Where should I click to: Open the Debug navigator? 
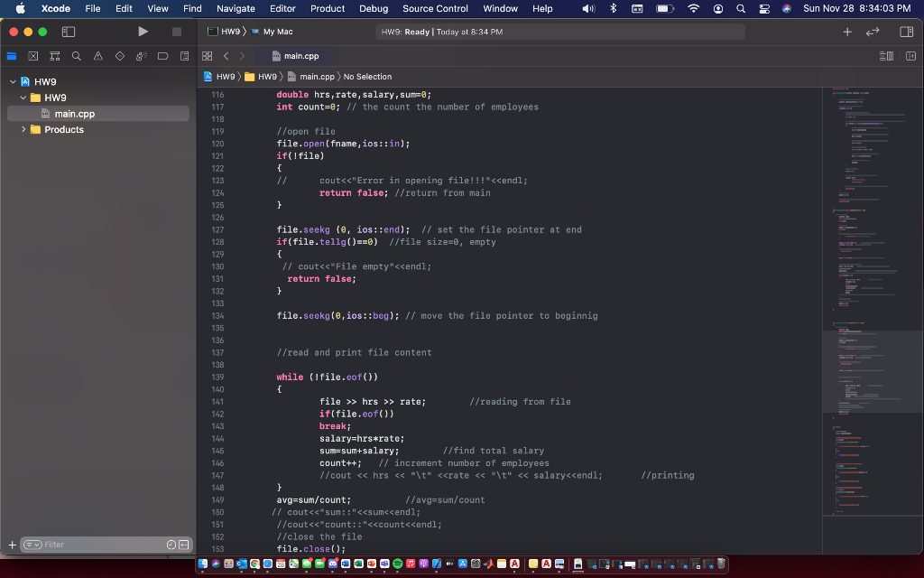coord(142,56)
